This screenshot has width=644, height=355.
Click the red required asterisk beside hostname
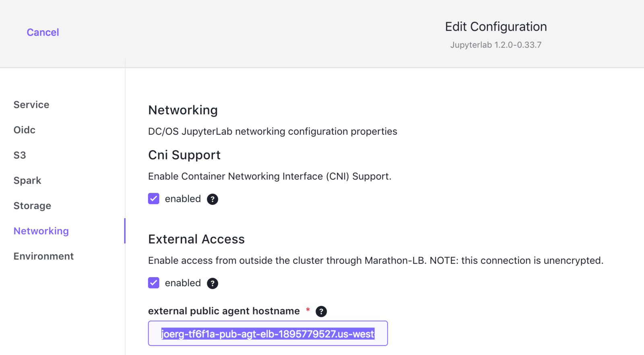click(x=308, y=310)
